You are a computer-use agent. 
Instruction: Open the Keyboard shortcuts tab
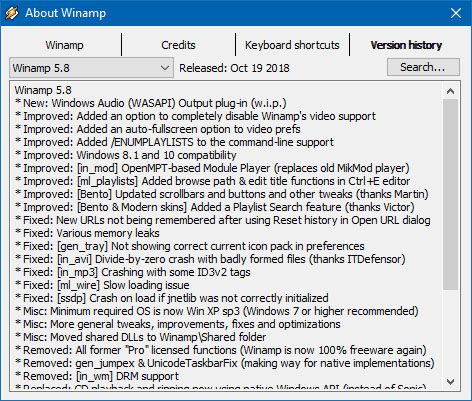point(292,45)
